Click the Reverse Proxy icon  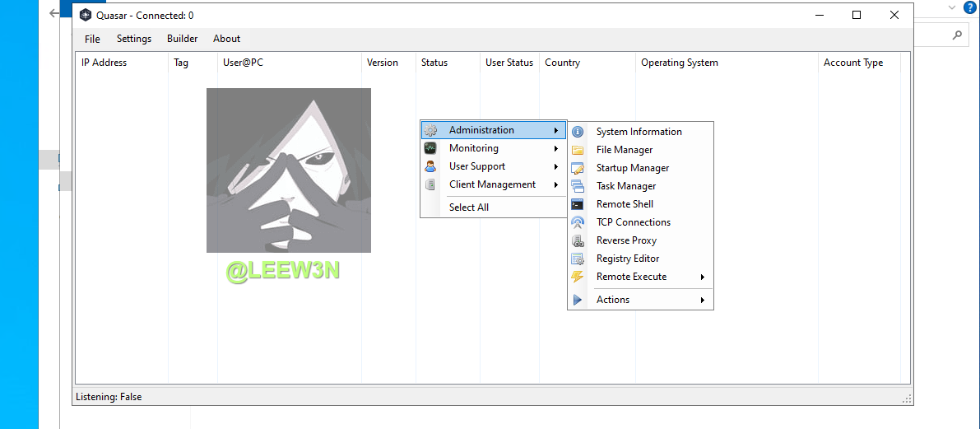[578, 240]
